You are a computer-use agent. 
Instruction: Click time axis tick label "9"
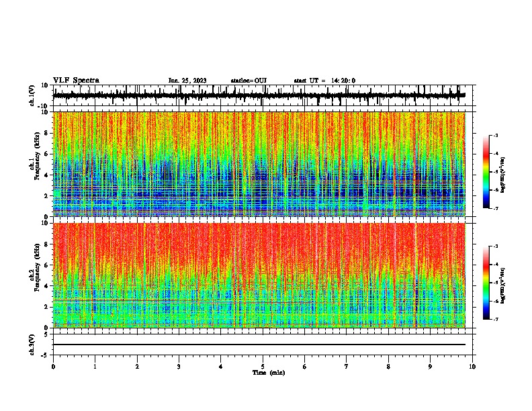(x=430, y=367)
